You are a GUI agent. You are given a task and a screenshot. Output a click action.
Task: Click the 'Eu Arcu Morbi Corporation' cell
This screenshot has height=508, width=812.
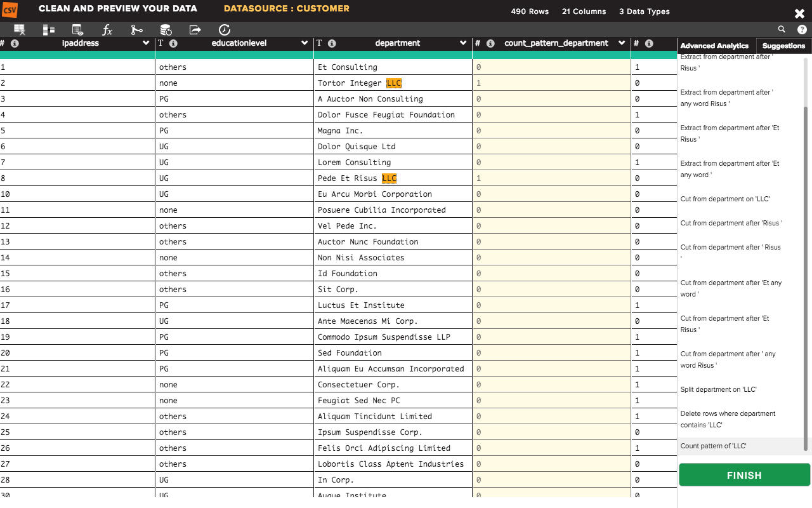tap(393, 194)
